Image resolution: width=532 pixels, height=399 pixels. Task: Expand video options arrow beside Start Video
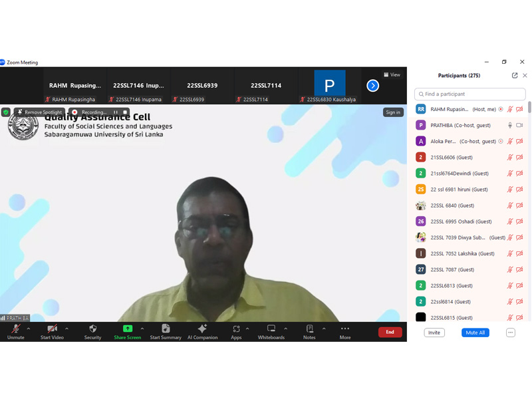point(66,329)
